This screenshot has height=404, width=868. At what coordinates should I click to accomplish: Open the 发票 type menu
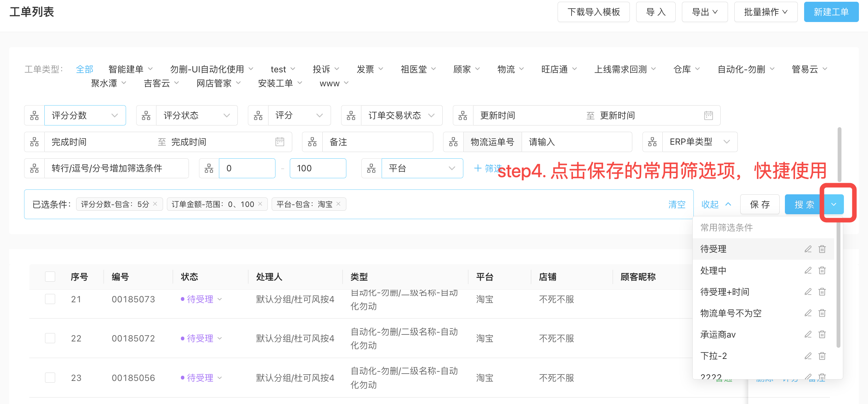pos(370,69)
